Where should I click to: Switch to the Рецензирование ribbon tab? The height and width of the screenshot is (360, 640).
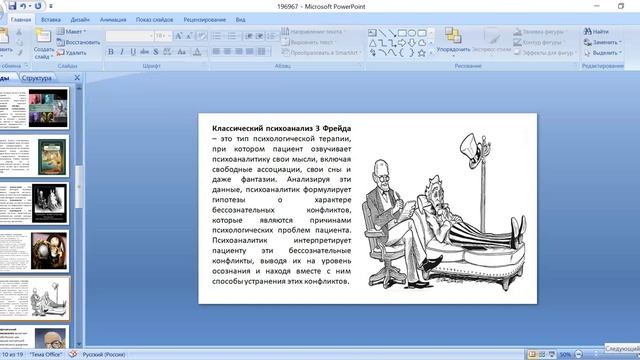pyautogui.click(x=204, y=19)
